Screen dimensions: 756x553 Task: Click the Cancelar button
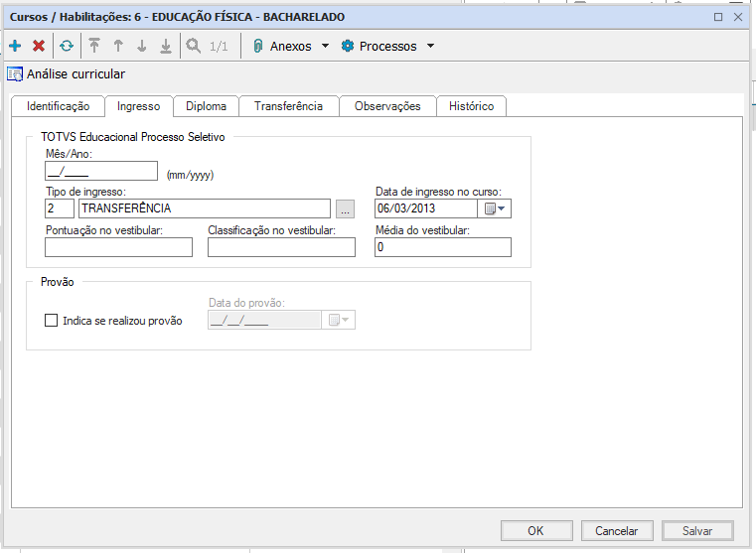[617, 530]
